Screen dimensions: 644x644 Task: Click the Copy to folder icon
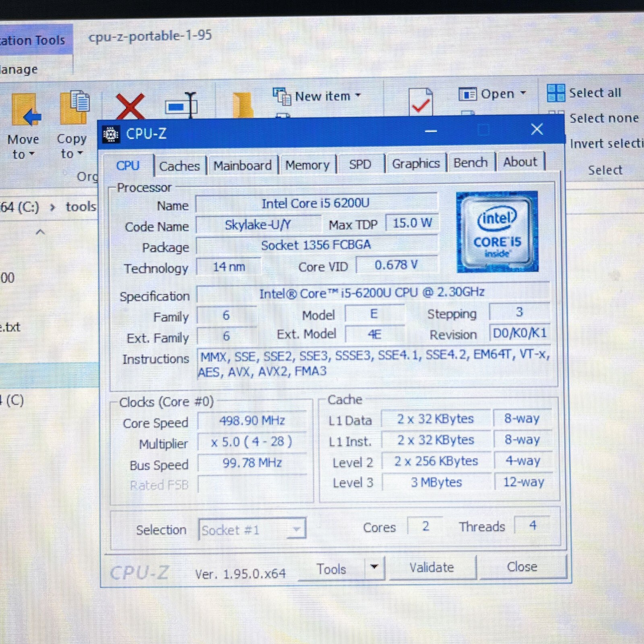click(x=75, y=107)
